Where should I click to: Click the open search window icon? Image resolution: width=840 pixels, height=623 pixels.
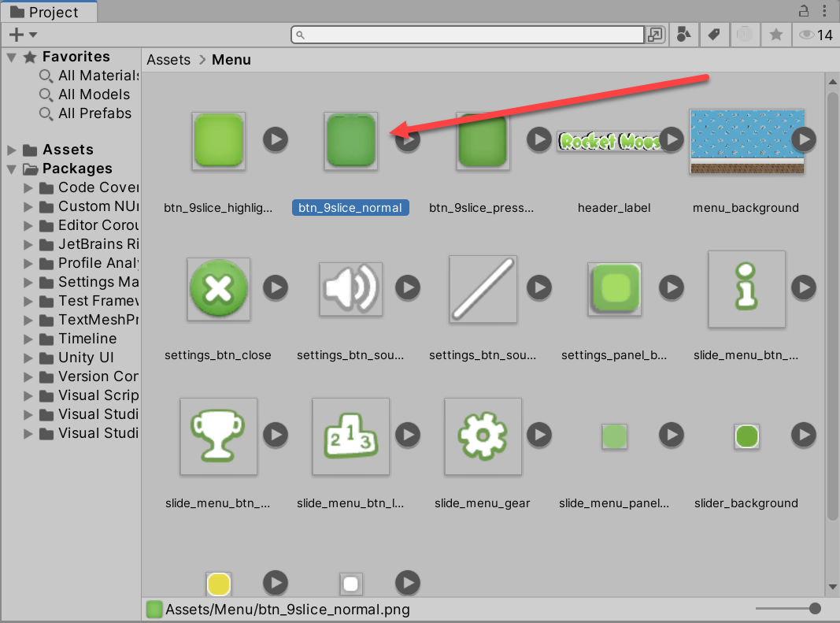pos(655,35)
